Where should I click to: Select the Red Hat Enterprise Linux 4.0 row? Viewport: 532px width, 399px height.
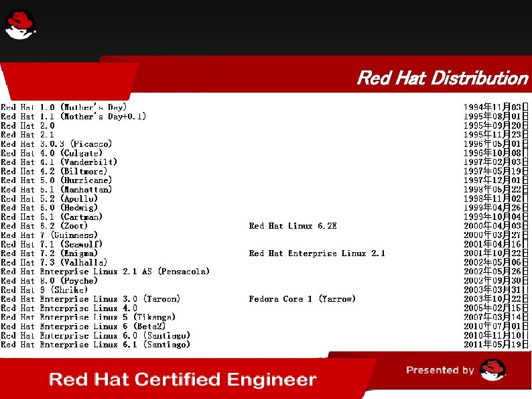69,308
